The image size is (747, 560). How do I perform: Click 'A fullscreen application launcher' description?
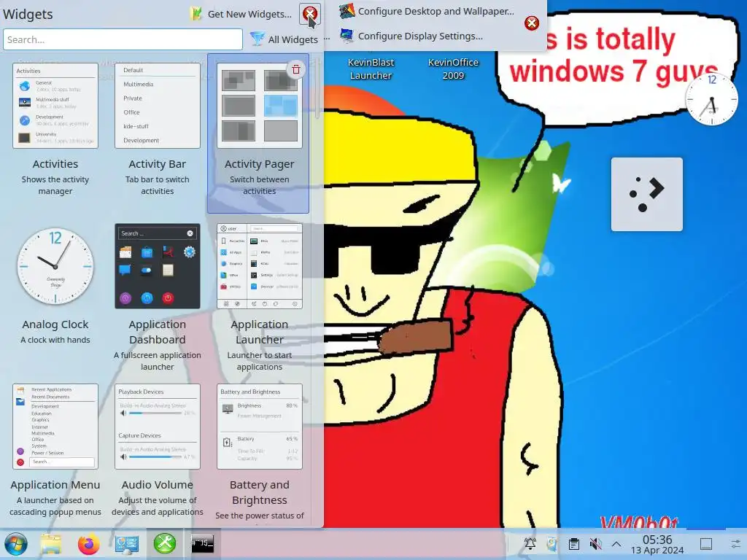(158, 361)
